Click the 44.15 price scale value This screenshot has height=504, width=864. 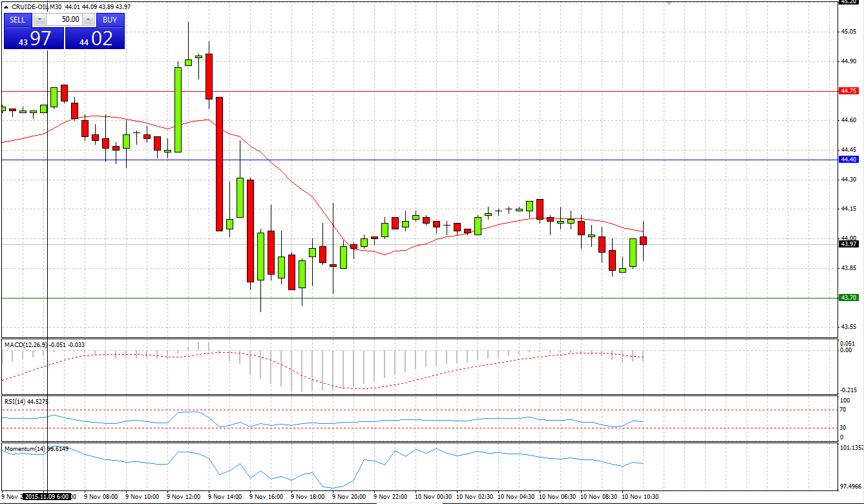[x=848, y=209]
